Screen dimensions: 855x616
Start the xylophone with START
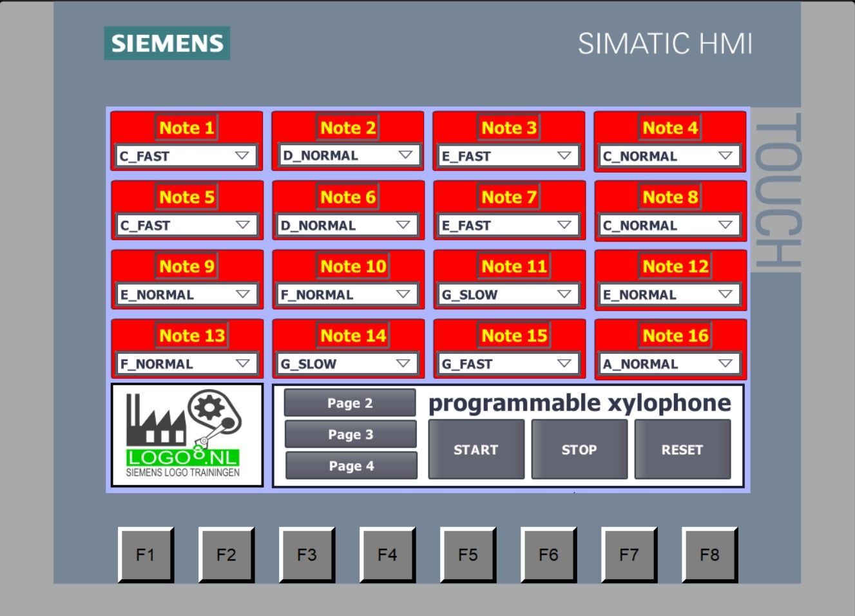pyautogui.click(x=476, y=449)
